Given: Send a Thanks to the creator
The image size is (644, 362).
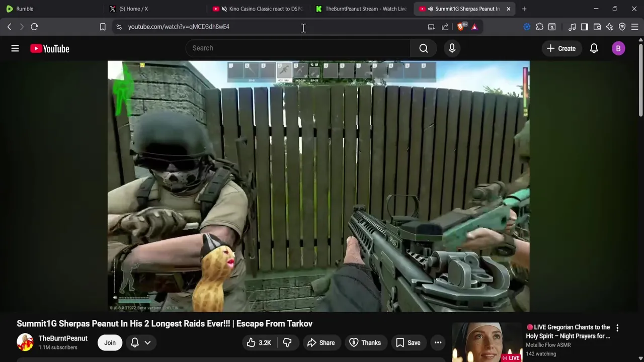Looking at the screenshot, I should tap(365, 343).
